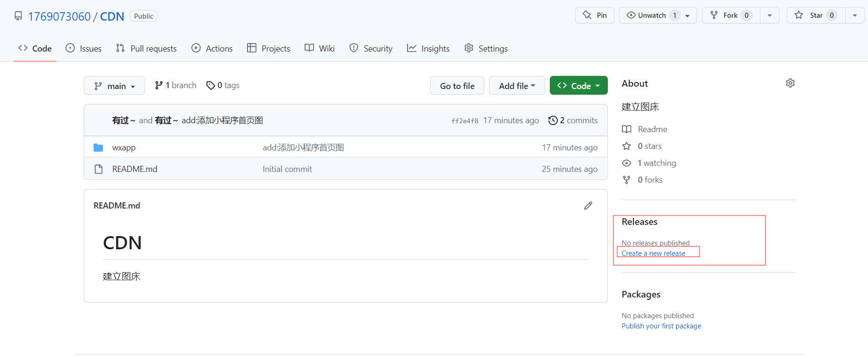
Task: Open the CDN repository name link
Action: pyautogui.click(x=112, y=16)
